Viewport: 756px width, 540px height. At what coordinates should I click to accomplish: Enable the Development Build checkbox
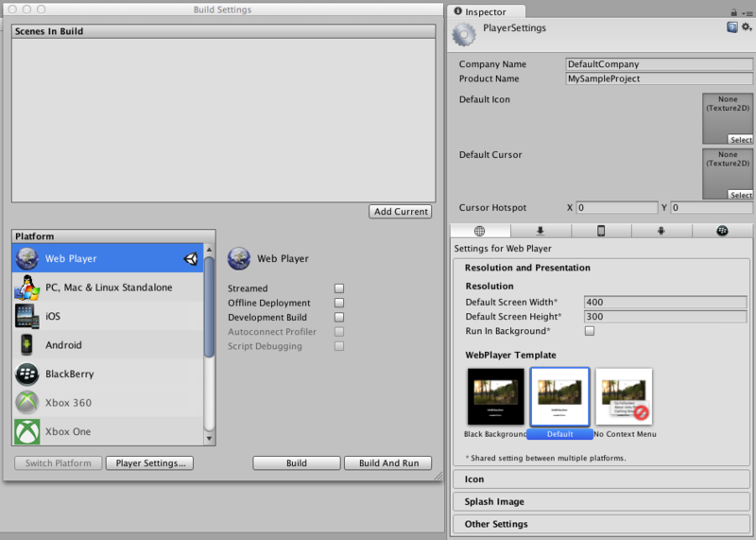pyautogui.click(x=339, y=317)
